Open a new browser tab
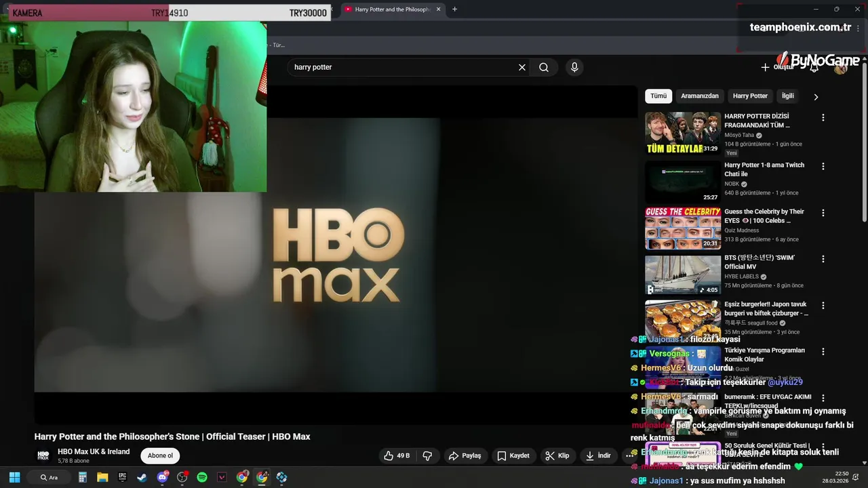The image size is (868, 488). tap(454, 9)
